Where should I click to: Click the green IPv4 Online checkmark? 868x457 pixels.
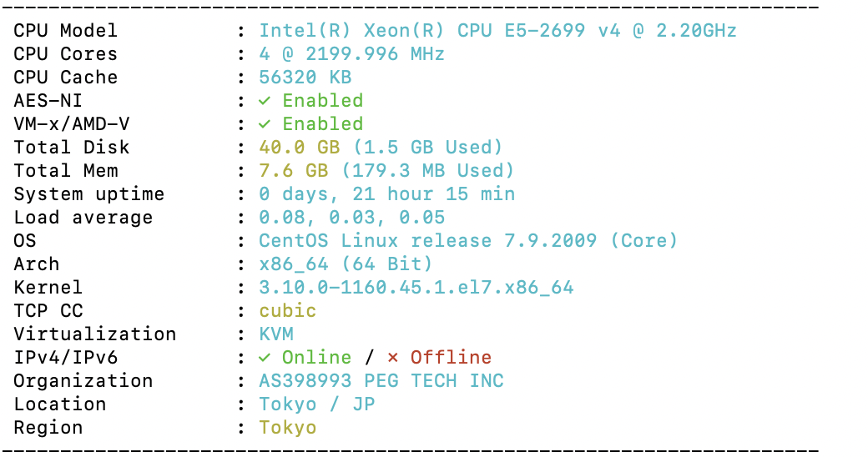coord(265,358)
